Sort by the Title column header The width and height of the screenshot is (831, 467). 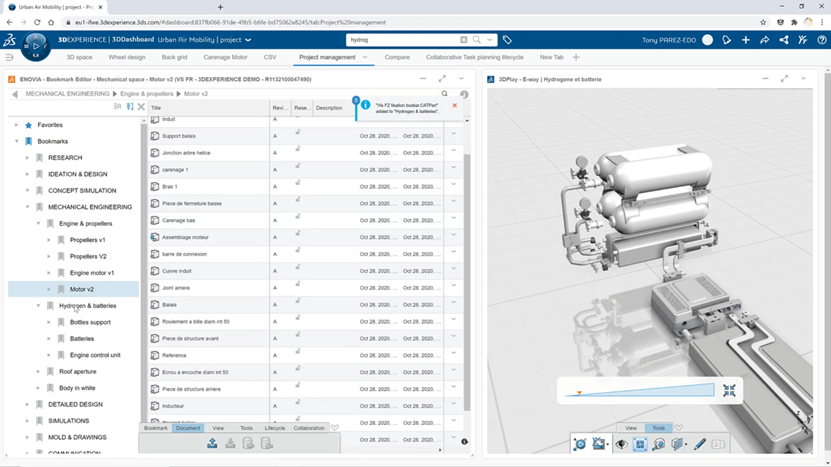click(156, 108)
